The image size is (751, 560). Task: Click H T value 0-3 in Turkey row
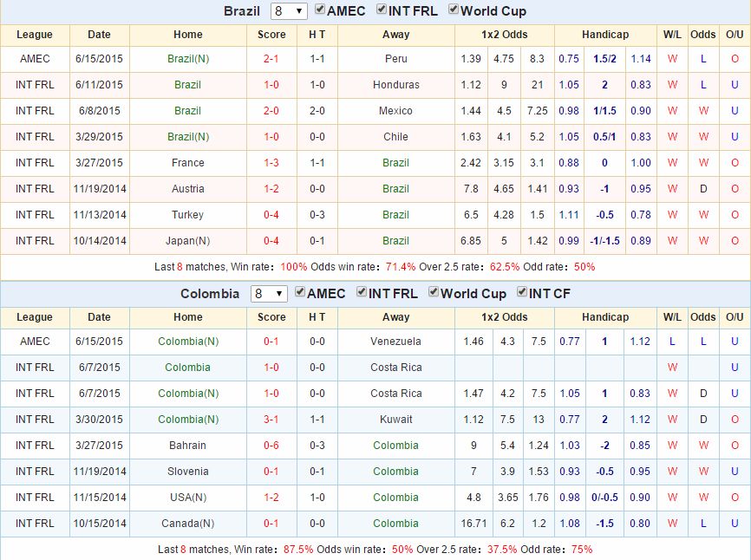[x=317, y=215]
